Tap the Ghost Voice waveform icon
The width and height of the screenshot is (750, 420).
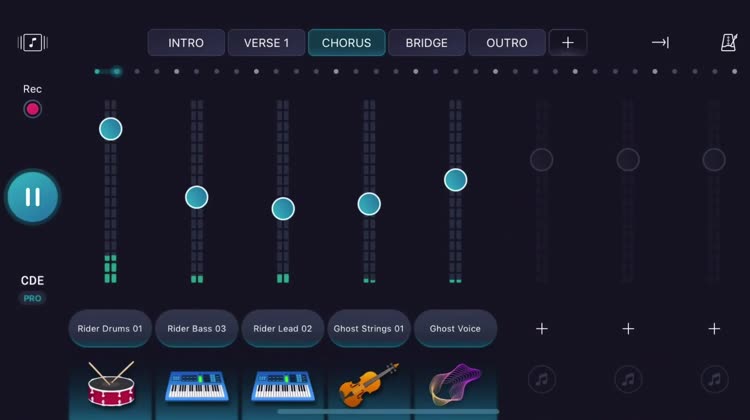tap(455, 385)
